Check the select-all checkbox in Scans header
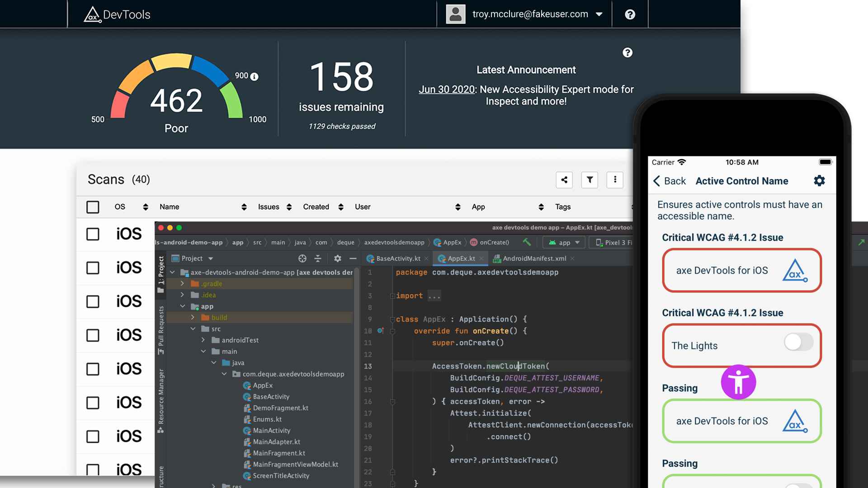This screenshot has width=868, height=488. click(x=92, y=206)
